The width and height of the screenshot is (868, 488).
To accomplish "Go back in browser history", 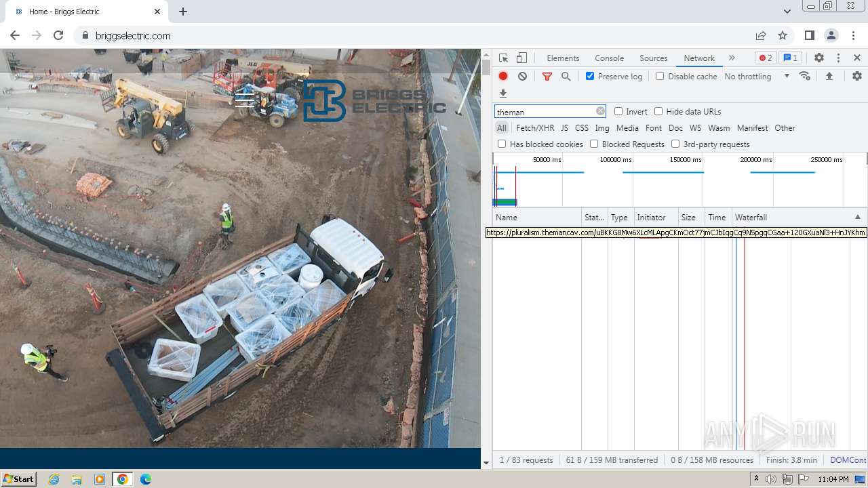I will click(x=15, y=35).
